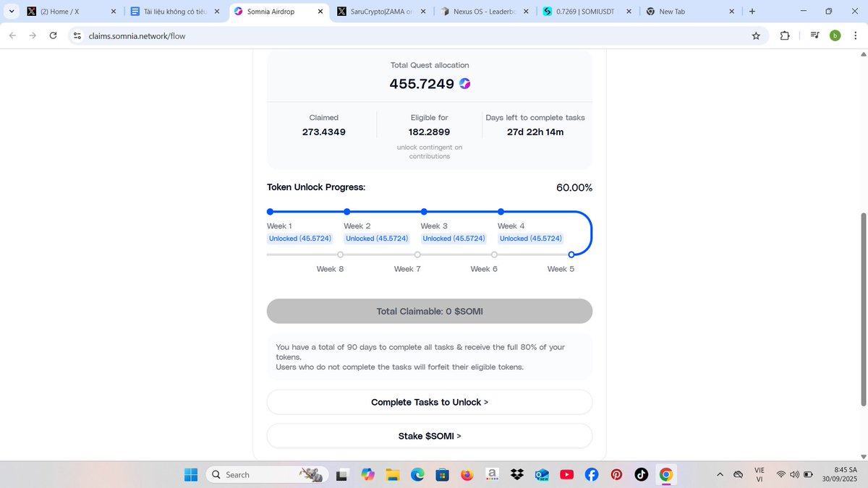
Task: Close the Somnia Airdrop tab
Action: (x=320, y=12)
